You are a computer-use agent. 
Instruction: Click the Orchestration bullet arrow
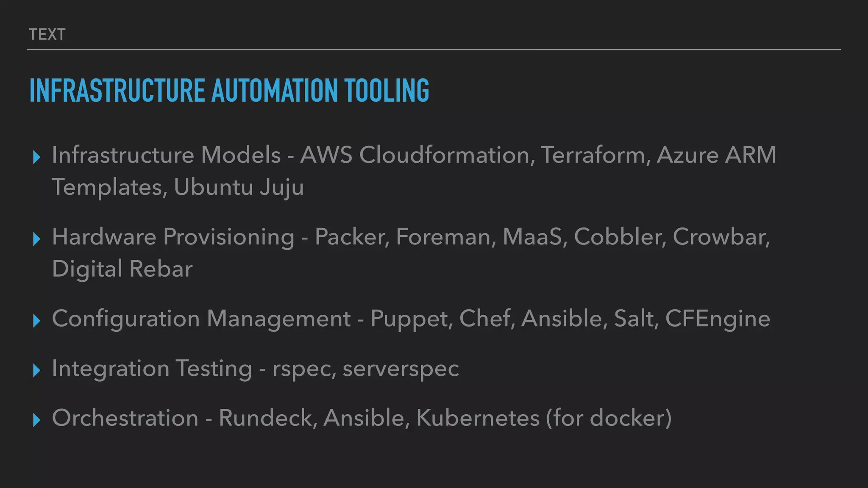pos(36,420)
